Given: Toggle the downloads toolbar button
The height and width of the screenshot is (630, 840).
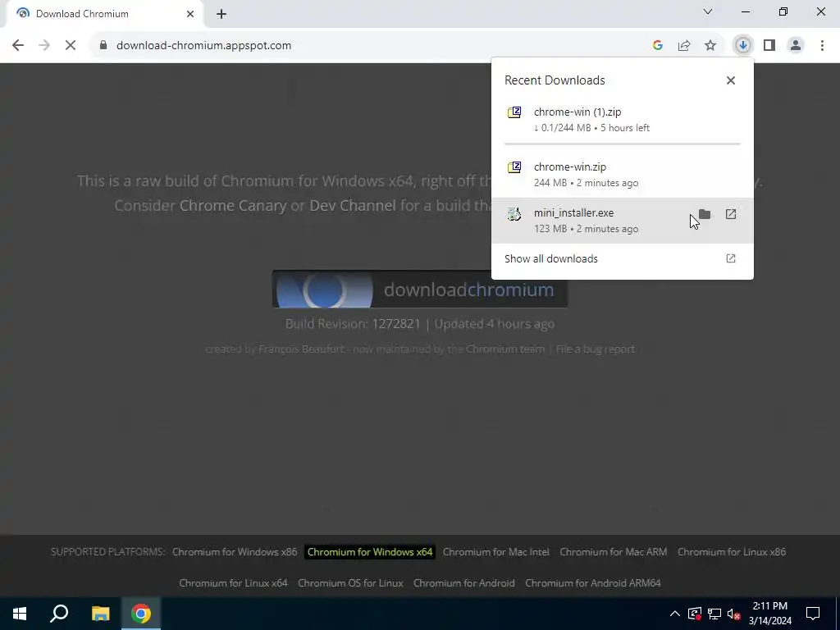Looking at the screenshot, I should point(742,46).
